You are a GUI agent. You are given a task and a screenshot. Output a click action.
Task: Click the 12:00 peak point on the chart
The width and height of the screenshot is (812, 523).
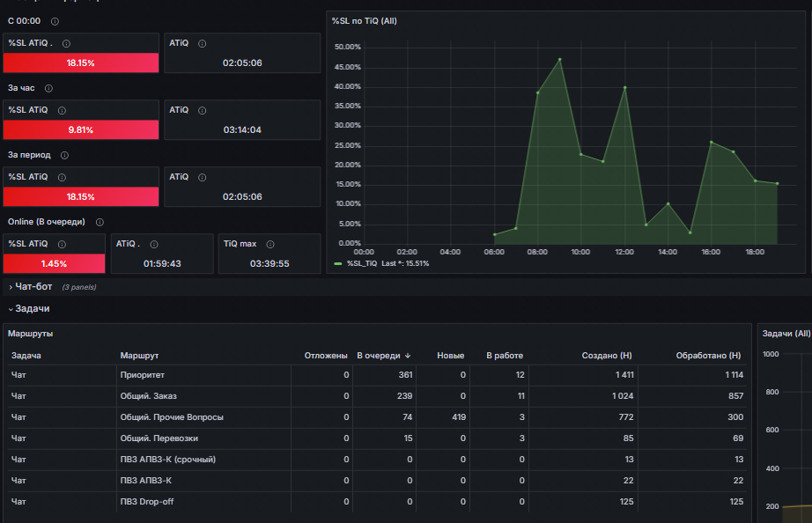click(625, 87)
